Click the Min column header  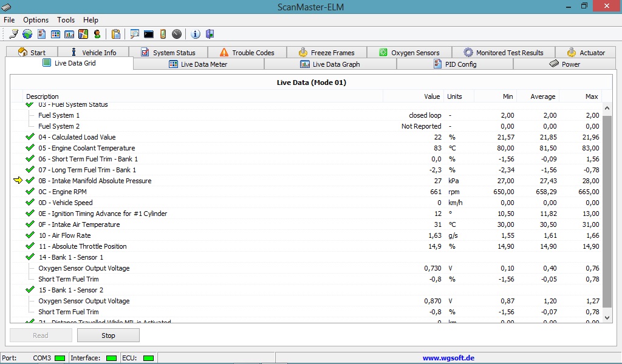click(496, 96)
